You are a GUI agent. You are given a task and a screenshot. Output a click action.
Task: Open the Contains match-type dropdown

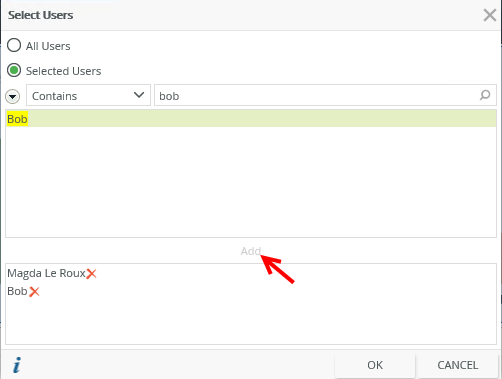pyautogui.click(x=88, y=96)
